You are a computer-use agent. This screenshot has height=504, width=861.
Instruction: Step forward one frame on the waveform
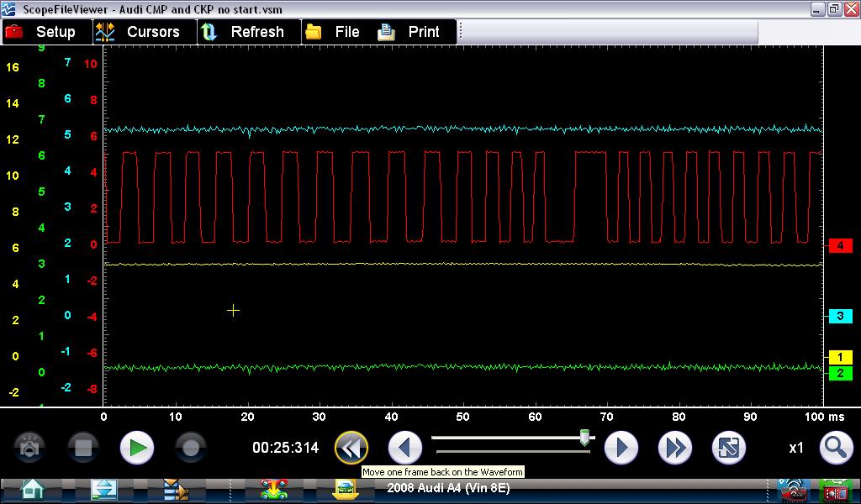621,448
